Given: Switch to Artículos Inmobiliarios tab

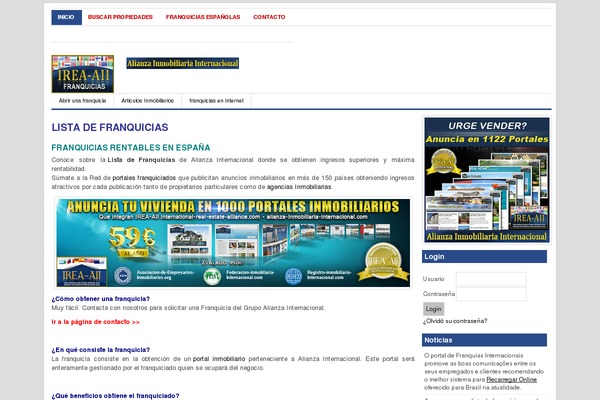Looking at the screenshot, I should coord(147,101).
